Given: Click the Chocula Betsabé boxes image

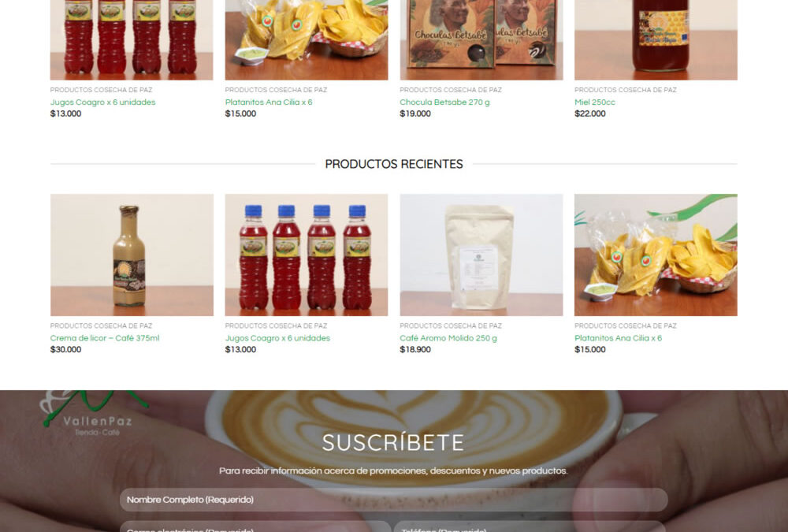Looking at the screenshot, I should [x=481, y=39].
